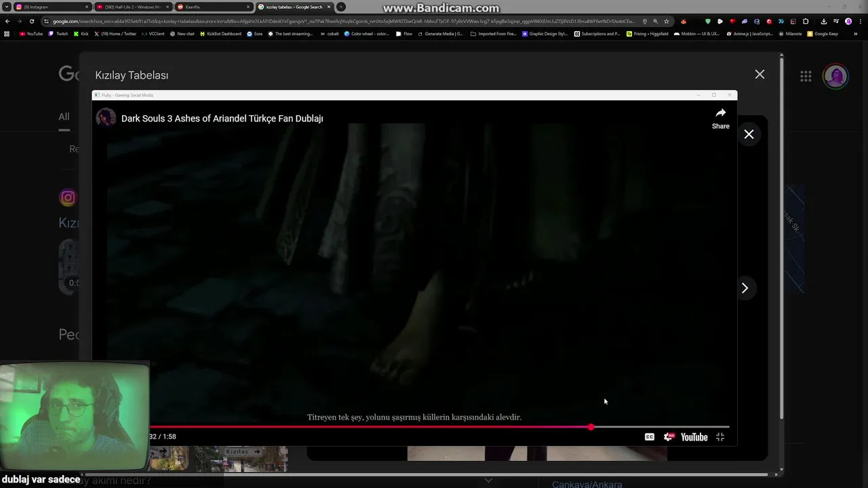
Task: Open the cobalt bookmark
Action: click(330, 34)
